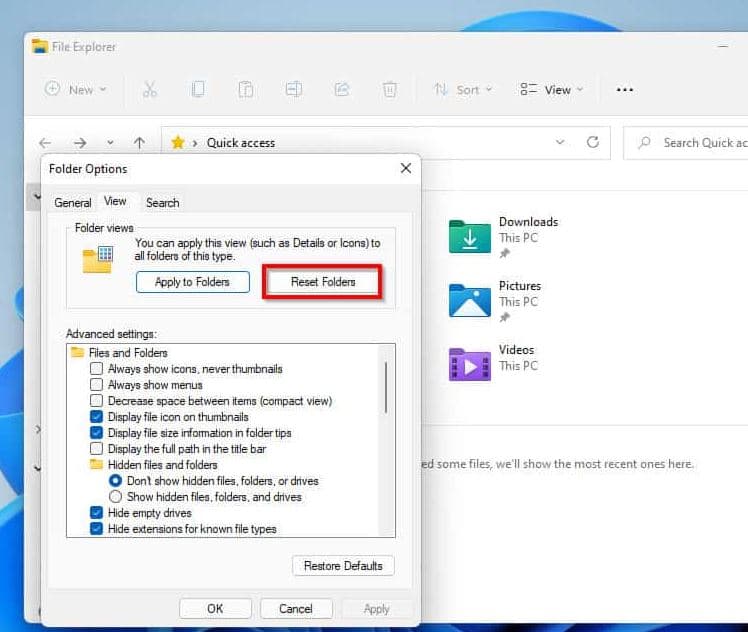Open recent locations chevron beside forward arrow
The image size is (748, 632).
click(x=110, y=143)
